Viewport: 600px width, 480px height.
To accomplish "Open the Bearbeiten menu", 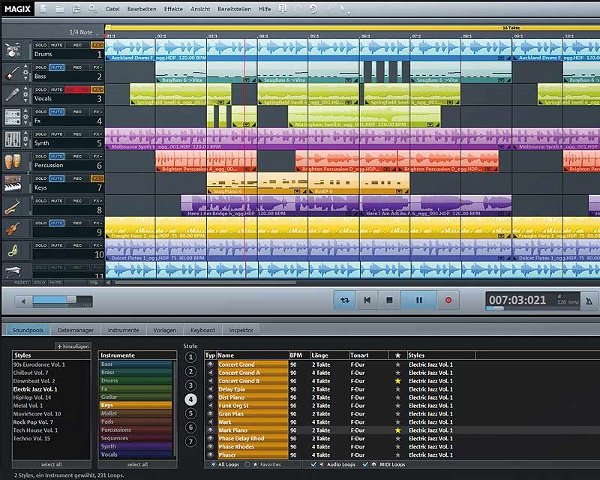I will click(142, 9).
